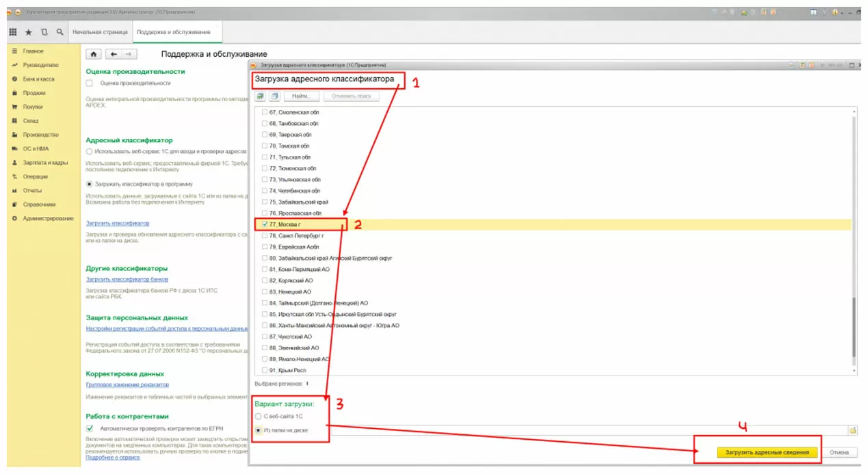Check region 67, Смоленская обл
Image resolution: width=868 pixels, height=474 pixels.
[265, 112]
